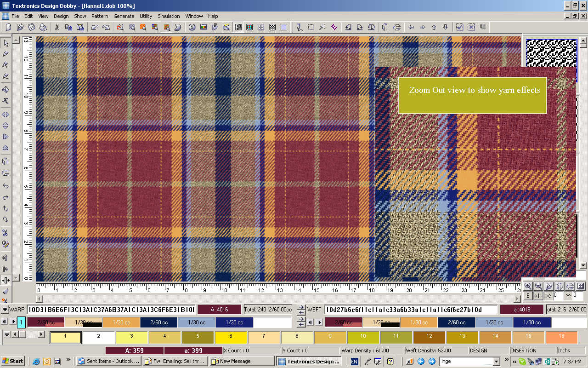Click the magic wand tool icon
This screenshot has height=368, width=588.
click(322, 27)
